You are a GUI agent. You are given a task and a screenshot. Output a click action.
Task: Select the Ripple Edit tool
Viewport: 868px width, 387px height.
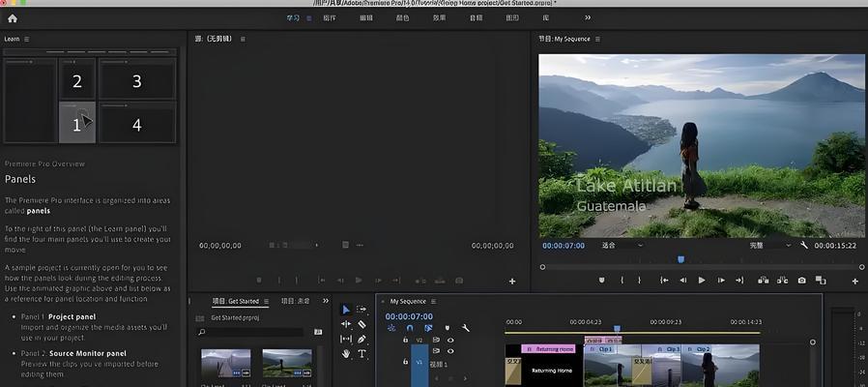tap(346, 324)
